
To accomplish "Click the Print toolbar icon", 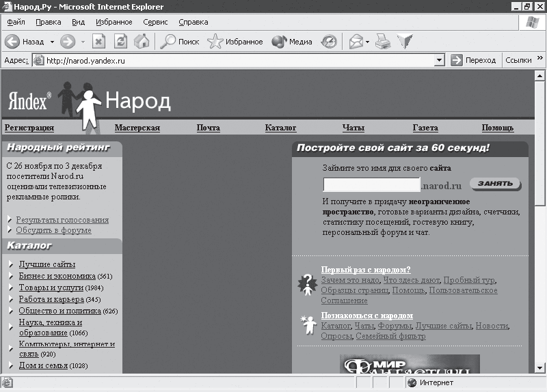I will pos(383,42).
